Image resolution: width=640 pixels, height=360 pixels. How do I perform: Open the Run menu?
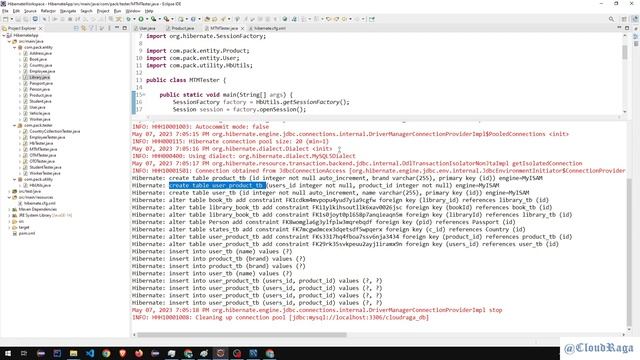click(117, 11)
